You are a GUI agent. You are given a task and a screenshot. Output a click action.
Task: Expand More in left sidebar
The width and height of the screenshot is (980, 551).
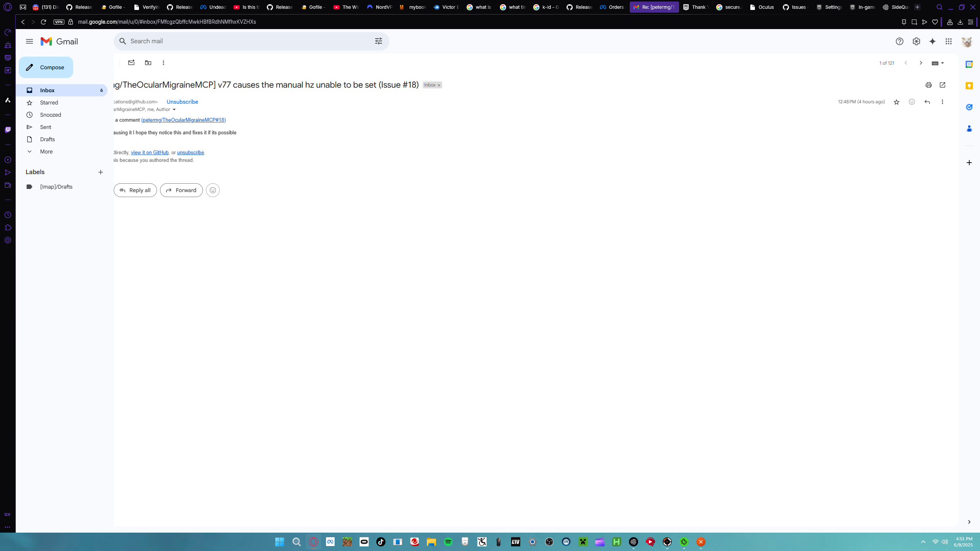click(46, 152)
